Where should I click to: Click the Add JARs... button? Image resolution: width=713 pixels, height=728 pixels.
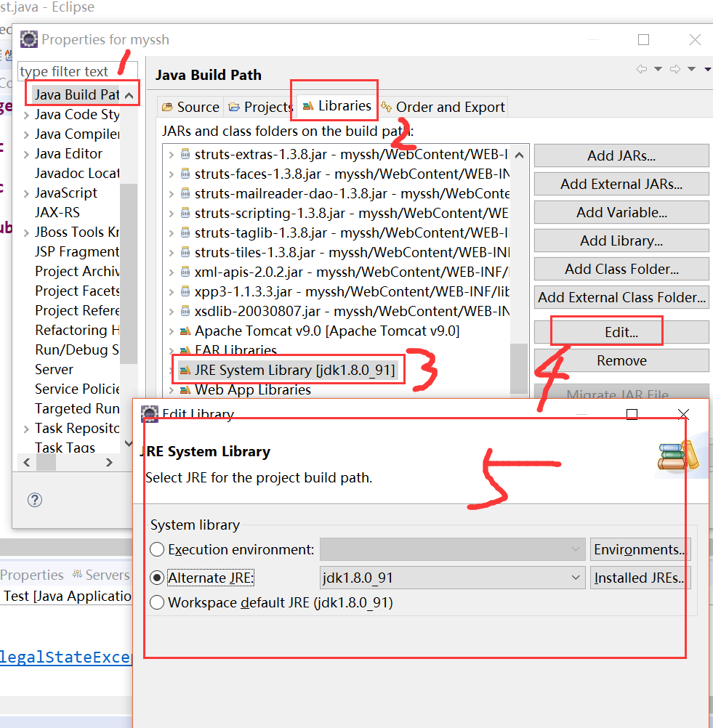(621, 155)
